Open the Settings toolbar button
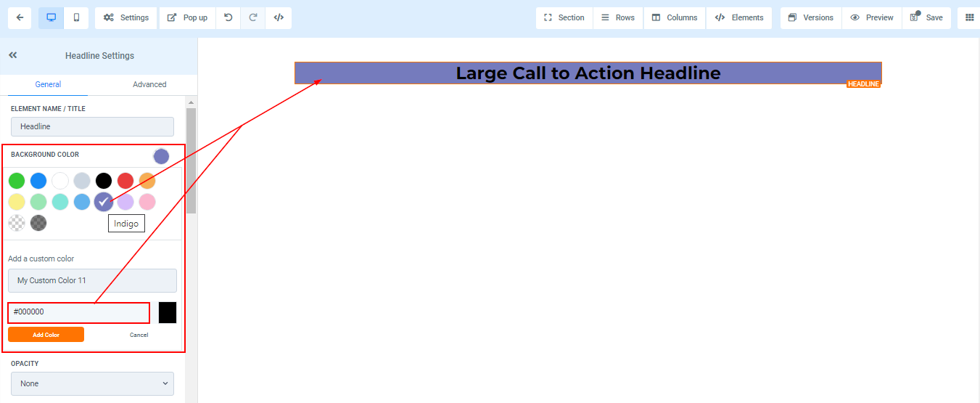Viewport: 980px width, 403px height. [x=126, y=17]
